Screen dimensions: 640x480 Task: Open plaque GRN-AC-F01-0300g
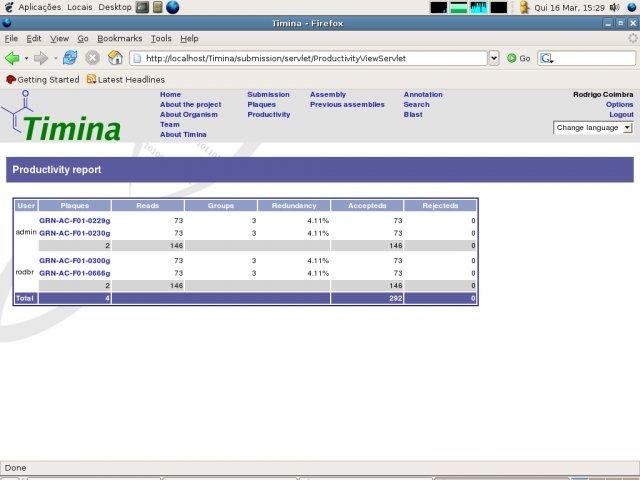(x=75, y=260)
